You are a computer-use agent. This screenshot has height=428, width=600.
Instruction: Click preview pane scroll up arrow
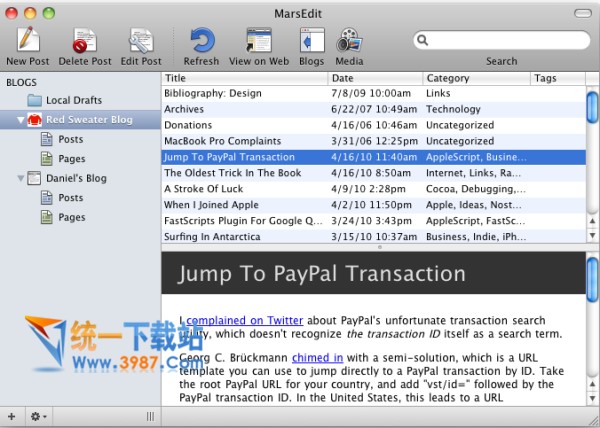click(x=592, y=384)
